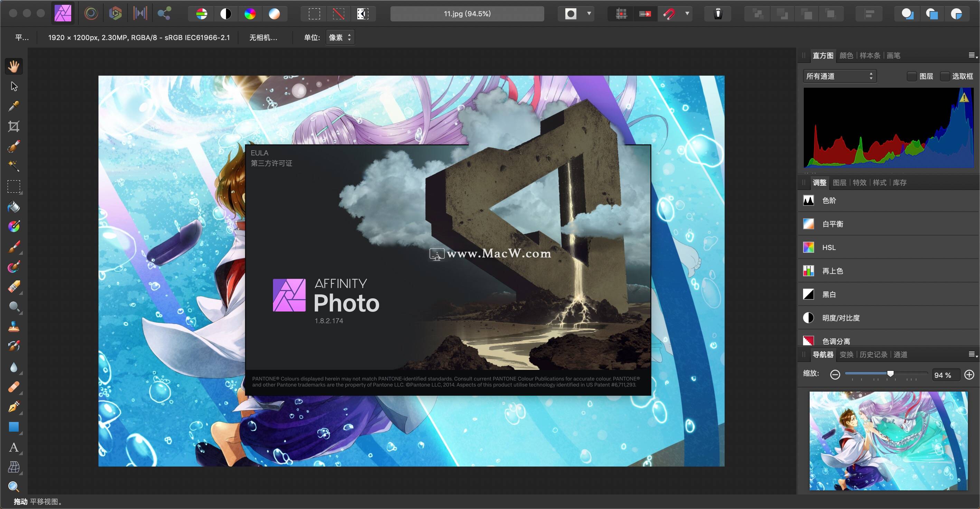The image size is (980, 509).
Task: Select the Zoom magnifier tool
Action: click(x=14, y=487)
